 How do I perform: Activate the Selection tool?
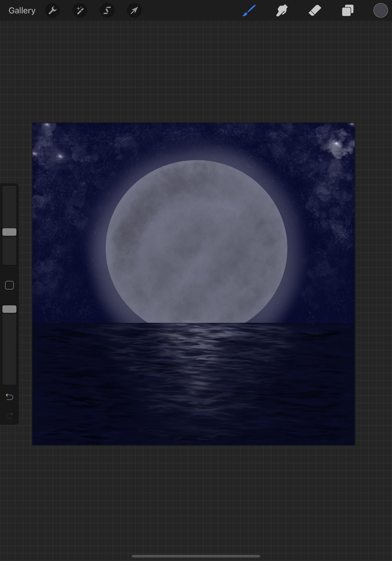pyautogui.click(x=107, y=10)
